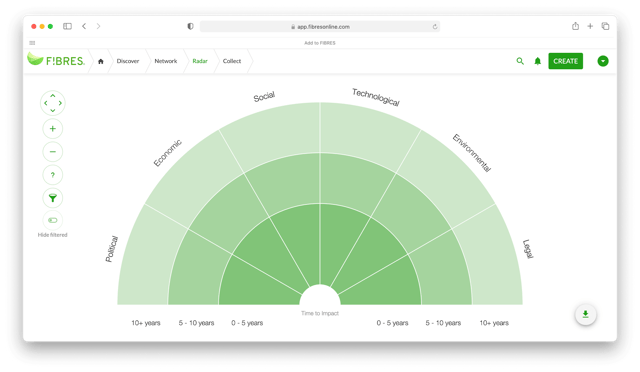Click the Economic sector label
Screen dimensions: 640x372
tap(167, 153)
